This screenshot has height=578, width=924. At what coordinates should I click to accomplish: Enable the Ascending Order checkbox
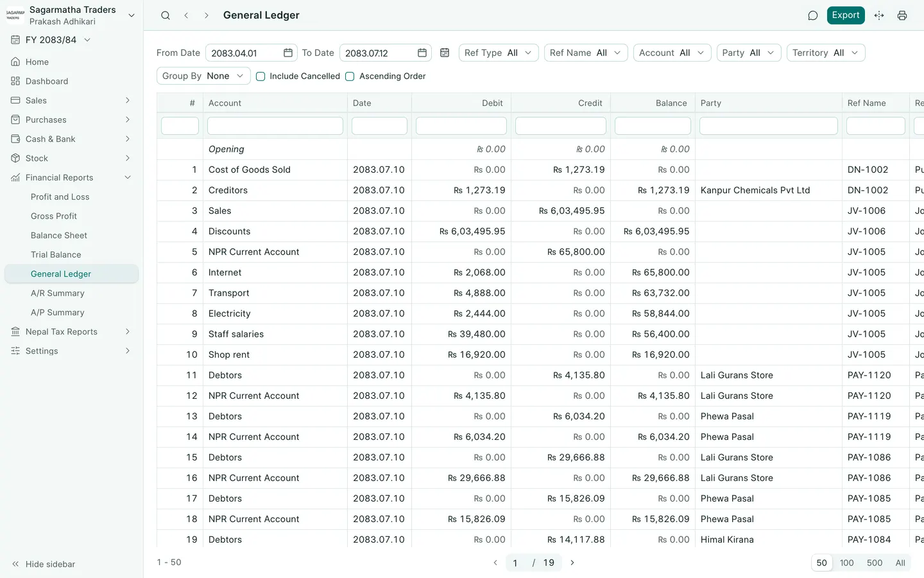[x=350, y=76]
